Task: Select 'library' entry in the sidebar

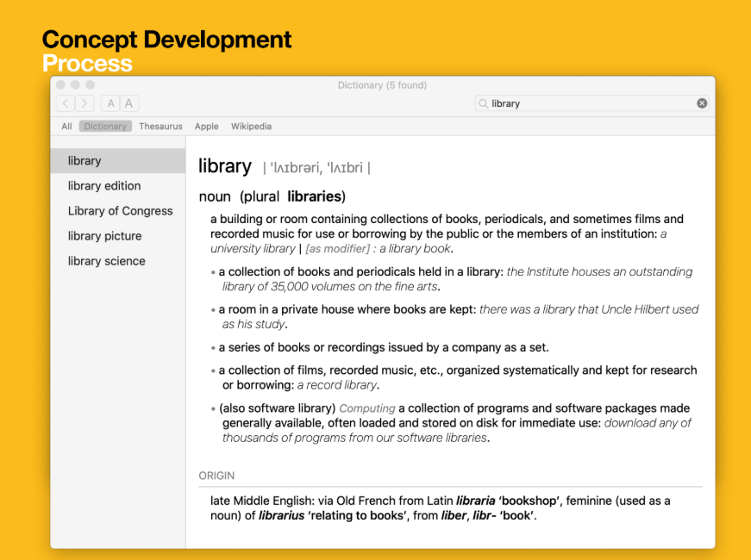Action: click(84, 161)
